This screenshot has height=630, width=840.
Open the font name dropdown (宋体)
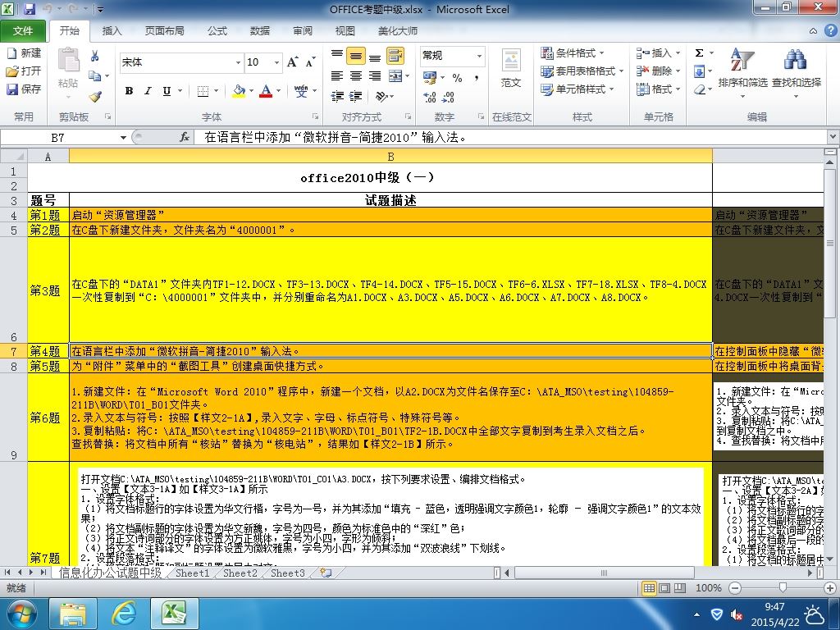coord(238,62)
